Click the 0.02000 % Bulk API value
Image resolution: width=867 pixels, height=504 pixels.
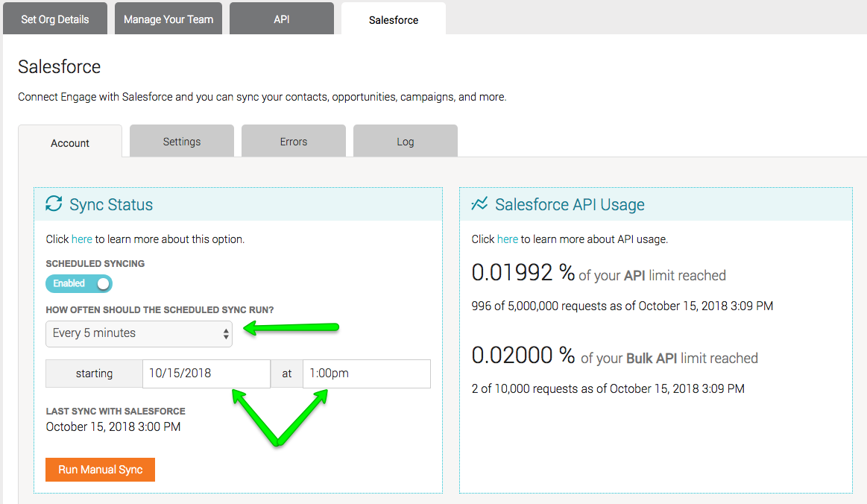[523, 355]
